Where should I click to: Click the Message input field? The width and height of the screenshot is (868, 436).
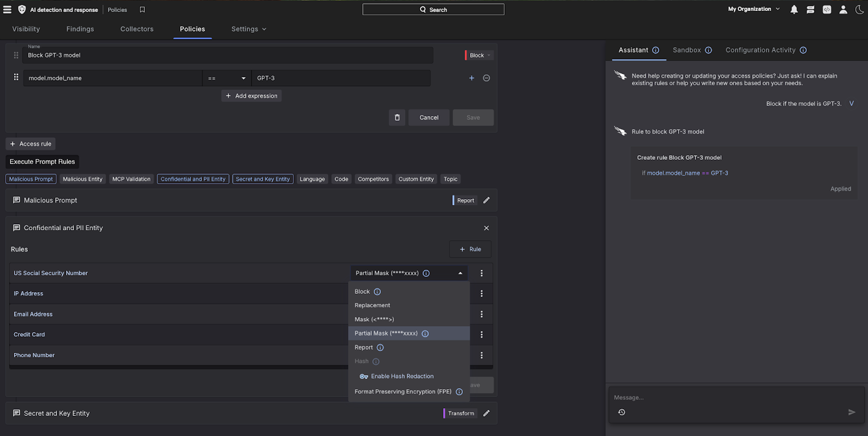click(x=728, y=397)
